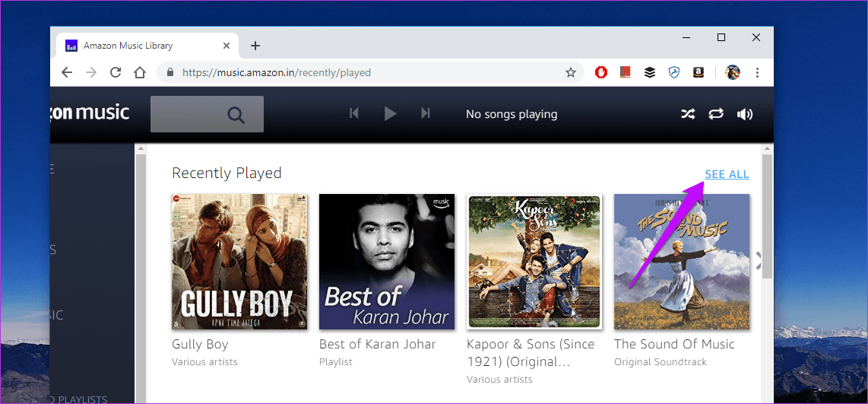
Task: Click the volume speaker icon
Action: pos(745,114)
